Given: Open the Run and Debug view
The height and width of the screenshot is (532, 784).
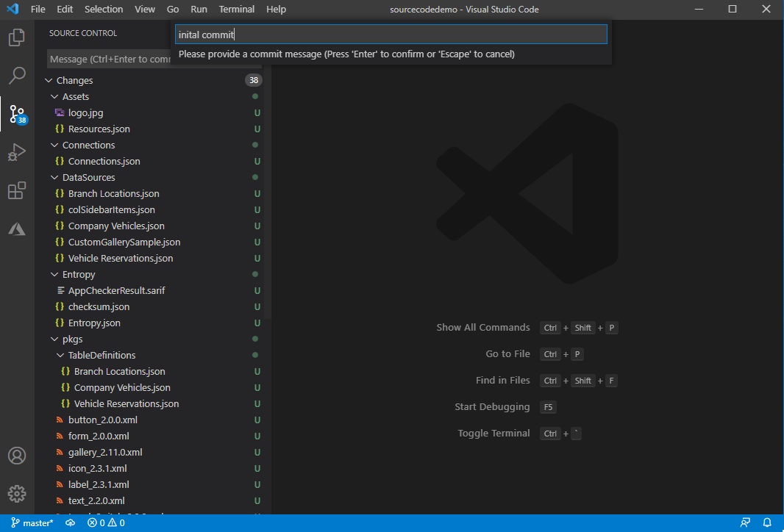Looking at the screenshot, I should point(17,152).
